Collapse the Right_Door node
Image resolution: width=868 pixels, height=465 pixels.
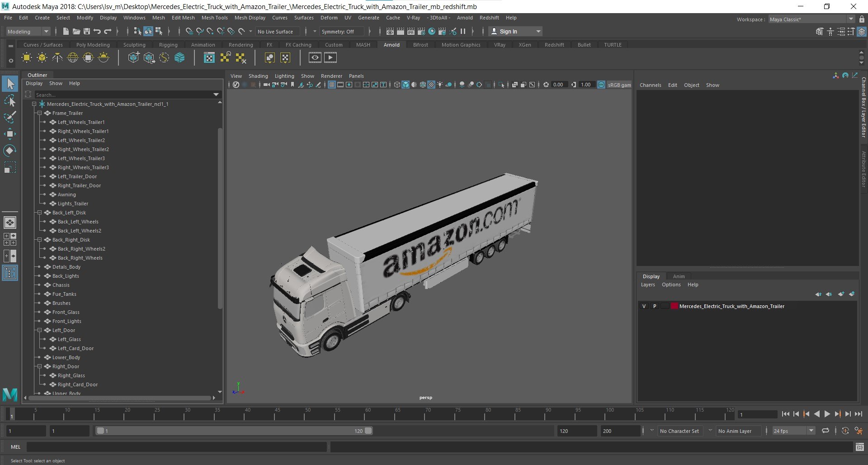[x=39, y=366]
